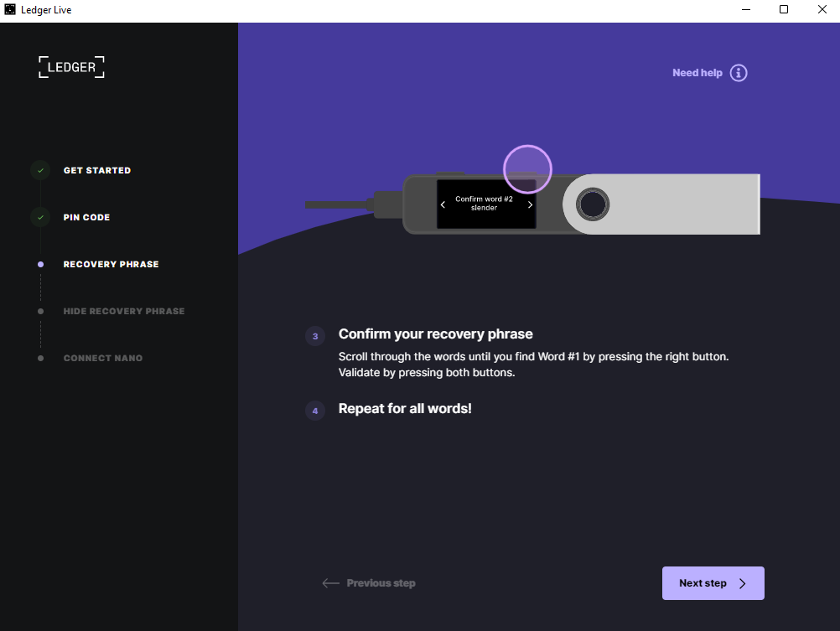Click the step 4 number badge
Viewport: 840px width, 631px height.
tap(315, 411)
